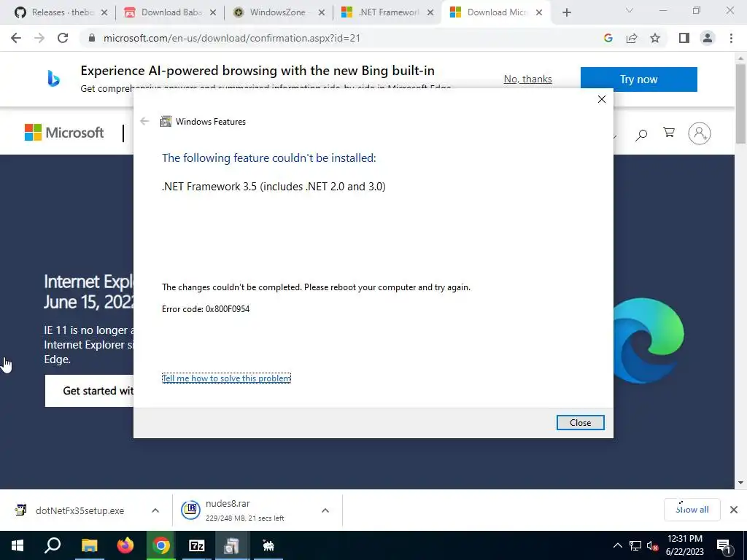Image resolution: width=747 pixels, height=560 pixels.
Task: View site information lock icon
Action: point(92,38)
